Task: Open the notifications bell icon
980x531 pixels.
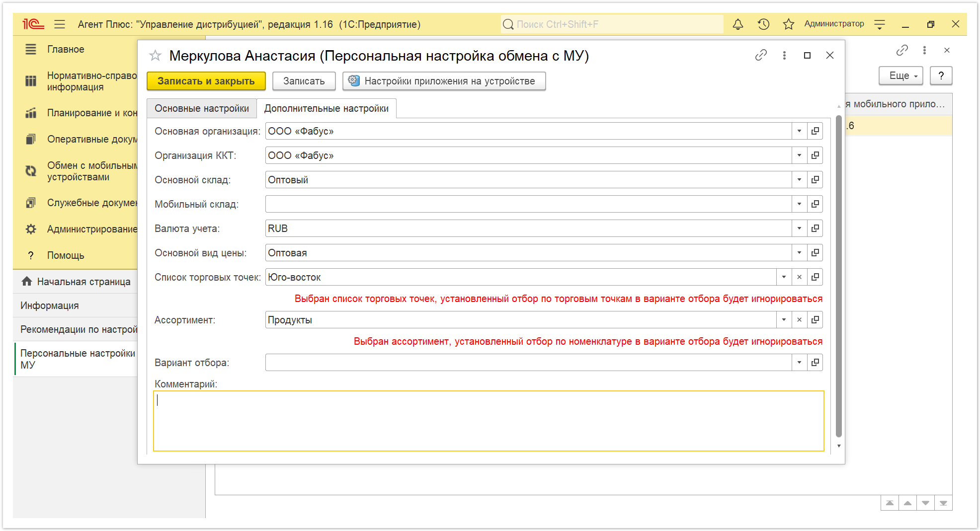Action: tap(738, 24)
